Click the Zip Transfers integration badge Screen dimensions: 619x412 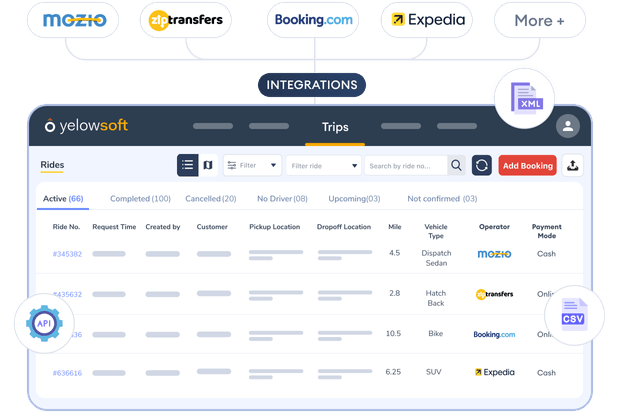pyautogui.click(x=186, y=20)
